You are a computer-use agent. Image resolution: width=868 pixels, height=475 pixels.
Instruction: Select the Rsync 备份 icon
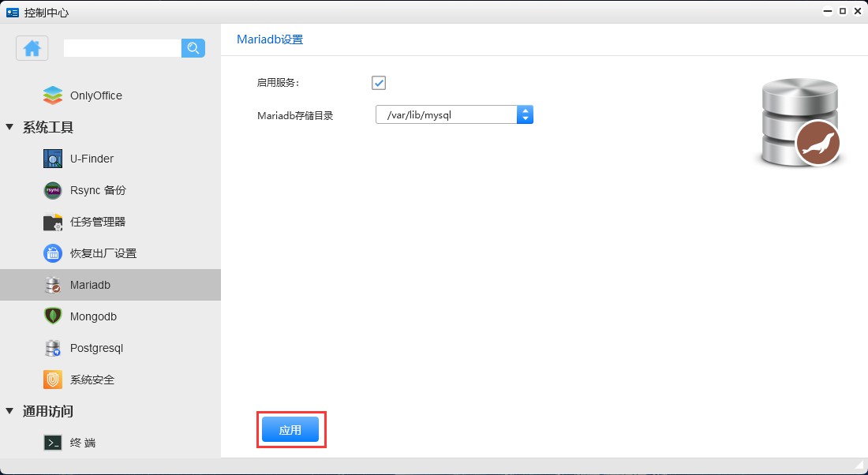(x=53, y=190)
